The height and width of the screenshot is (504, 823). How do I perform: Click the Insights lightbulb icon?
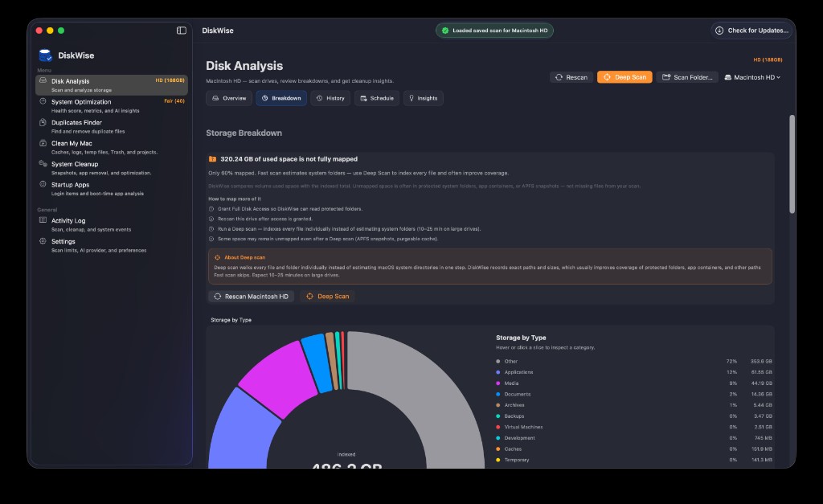coord(411,98)
